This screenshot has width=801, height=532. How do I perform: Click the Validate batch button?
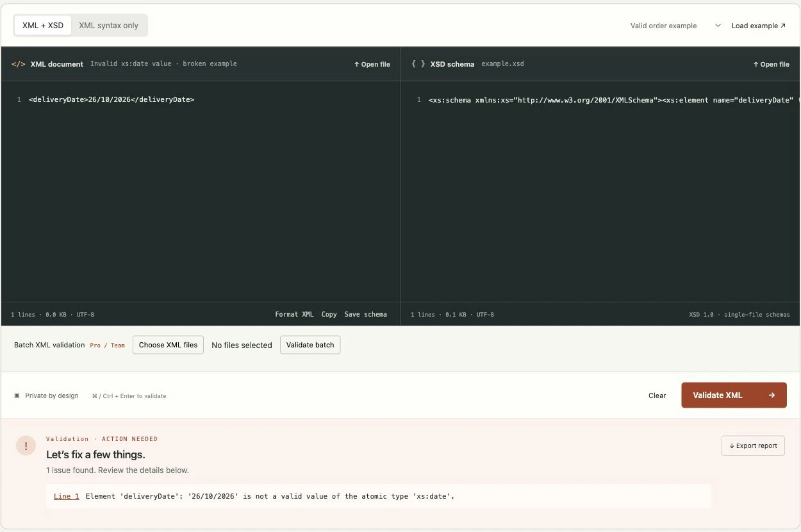click(x=310, y=345)
